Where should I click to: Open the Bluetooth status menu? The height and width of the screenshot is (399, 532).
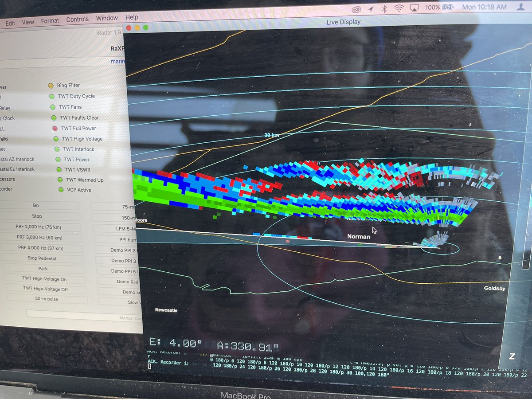coord(385,8)
